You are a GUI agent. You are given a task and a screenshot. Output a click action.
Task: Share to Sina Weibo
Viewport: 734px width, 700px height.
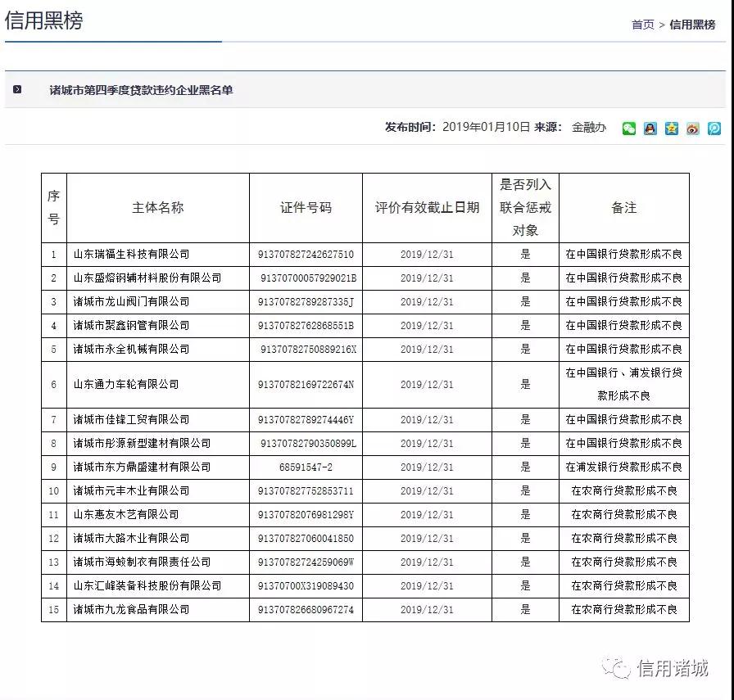692,129
